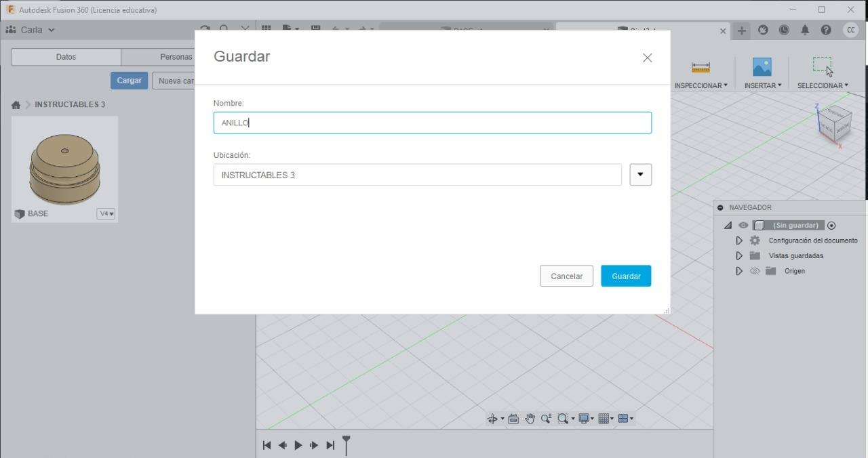The width and height of the screenshot is (868, 458).
Task: Click the Origen folder icon
Action: point(770,271)
